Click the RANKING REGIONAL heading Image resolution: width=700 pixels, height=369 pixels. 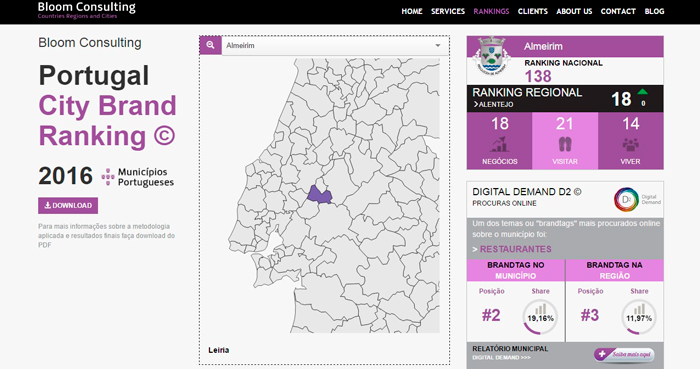pos(527,92)
